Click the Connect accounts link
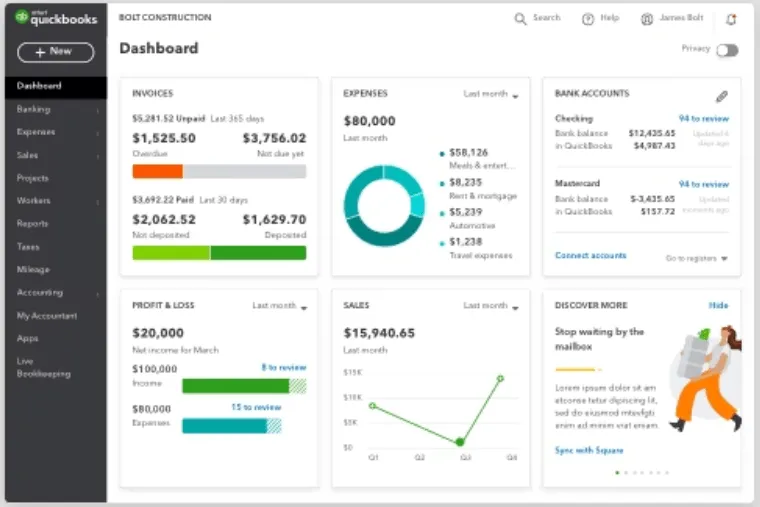Screen dimensions: 760x507 pyautogui.click(x=590, y=255)
